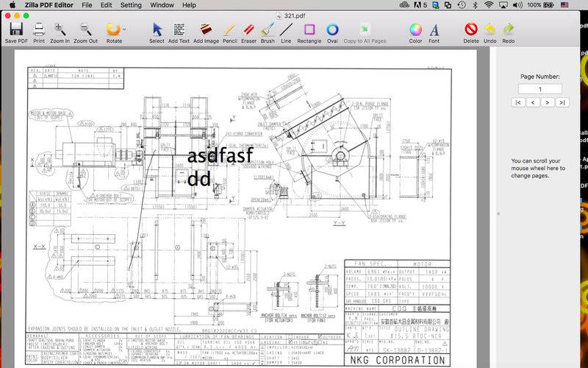The width and height of the screenshot is (588, 368).
Task: Click the Delete icon
Action: click(x=471, y=29)
